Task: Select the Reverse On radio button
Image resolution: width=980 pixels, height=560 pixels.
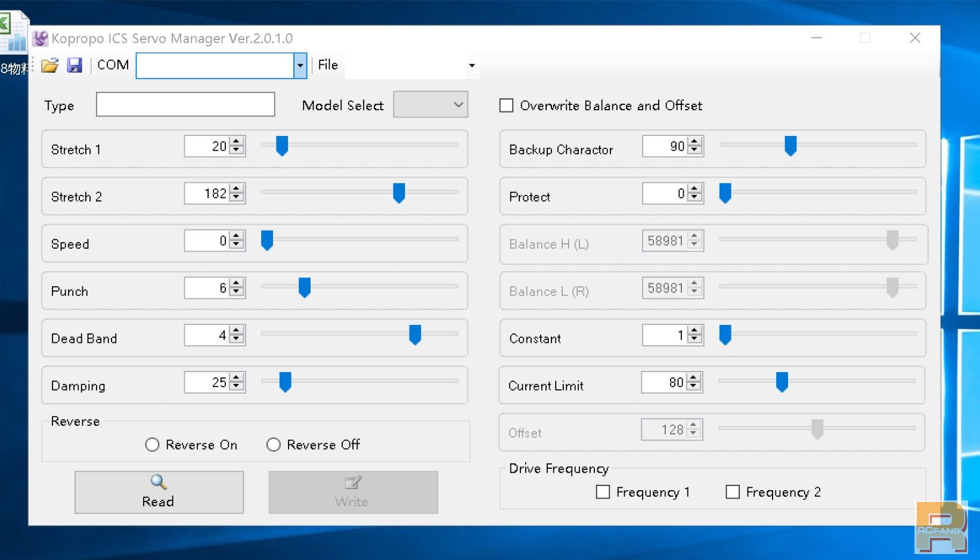Action: [x=153, y=444]
